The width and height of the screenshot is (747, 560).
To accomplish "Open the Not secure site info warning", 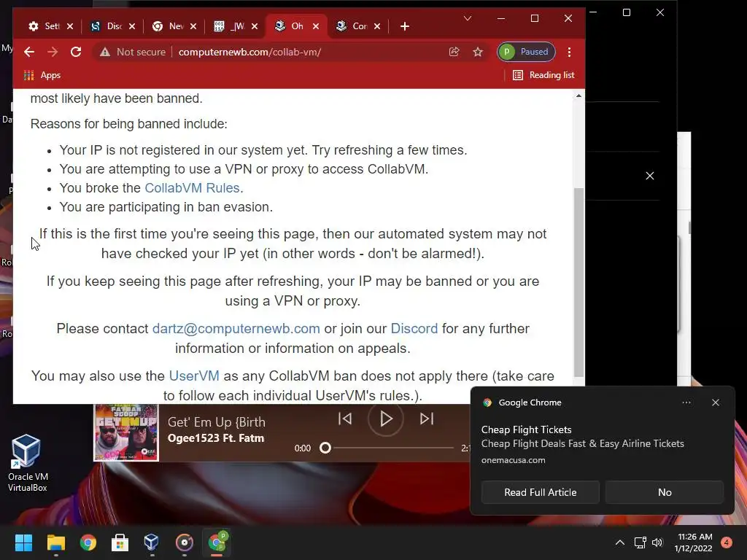I will (x=133, y=52).
